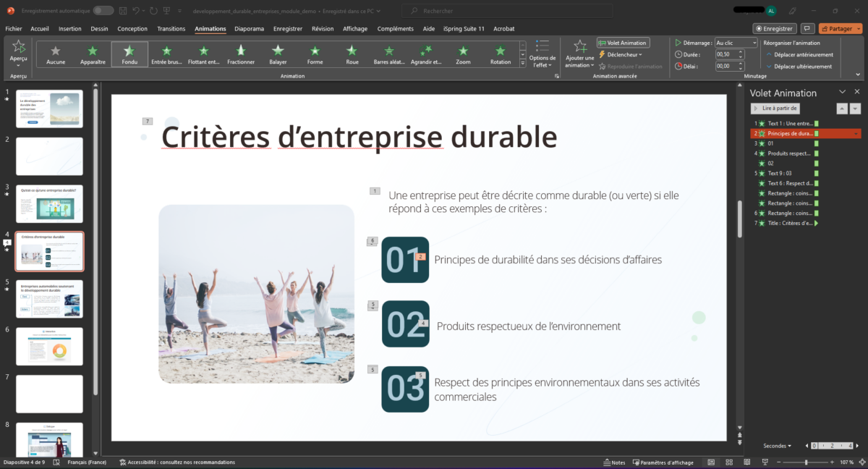Open Ajouter une animation
The width and height of the screenshot is (868, 469).
coord(579,54)
